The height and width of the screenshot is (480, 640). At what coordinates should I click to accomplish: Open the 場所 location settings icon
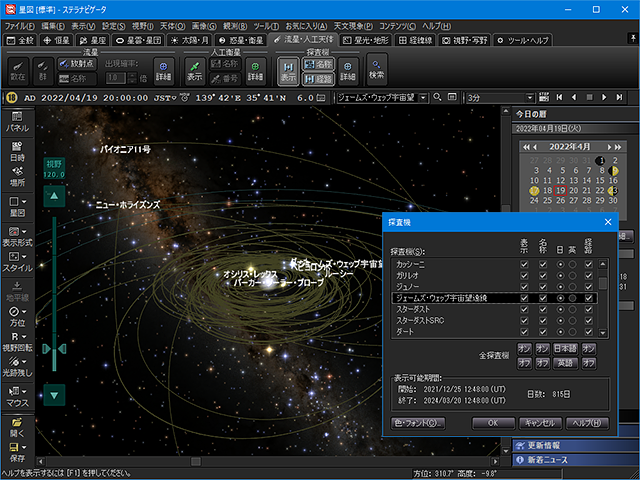[x=17, y=175]
